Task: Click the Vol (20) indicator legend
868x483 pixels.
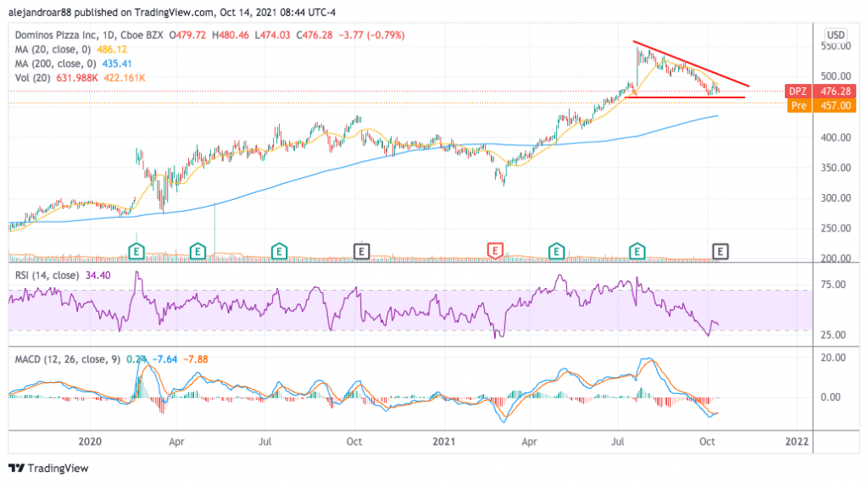Action: point(32,78)
